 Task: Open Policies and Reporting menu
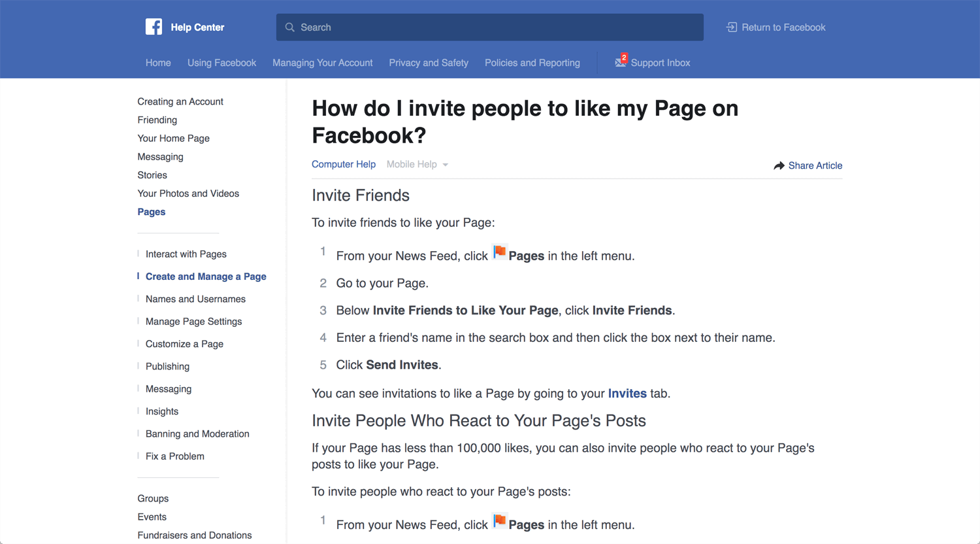[532, 63]
